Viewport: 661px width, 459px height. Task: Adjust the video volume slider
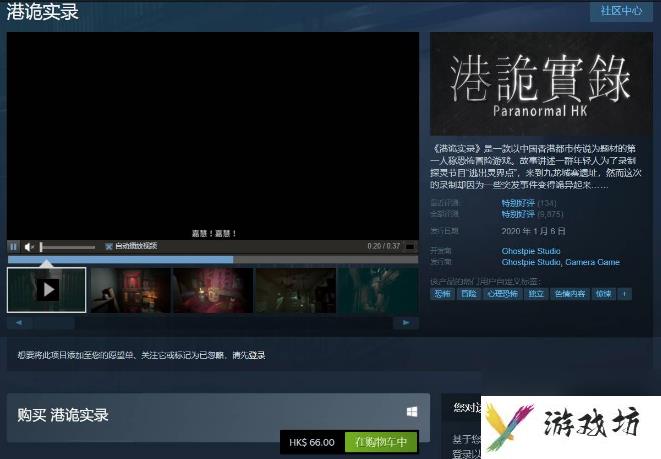pyautogui.click(x=67, y=247)
